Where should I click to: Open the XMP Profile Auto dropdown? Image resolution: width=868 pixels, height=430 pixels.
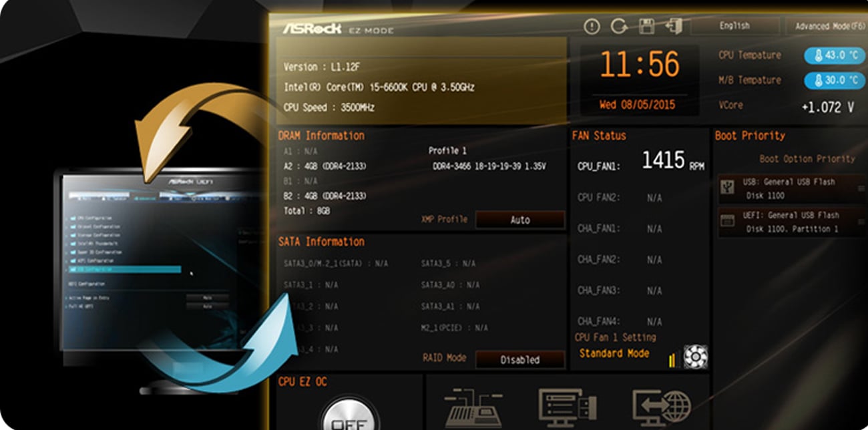point(520,220)
